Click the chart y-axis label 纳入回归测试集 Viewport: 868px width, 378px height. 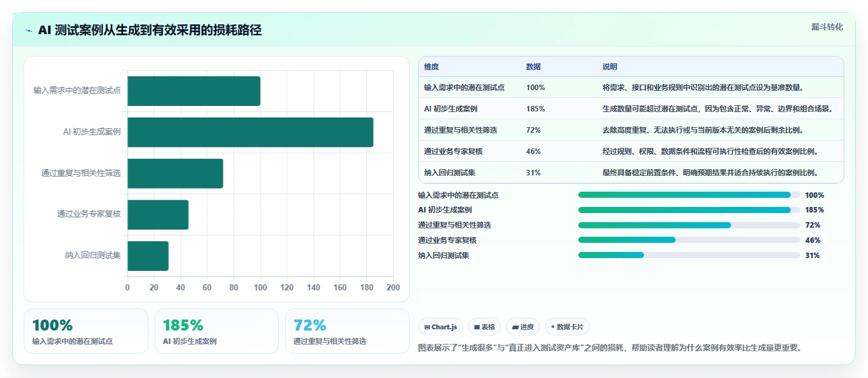[x=93, y=256]
